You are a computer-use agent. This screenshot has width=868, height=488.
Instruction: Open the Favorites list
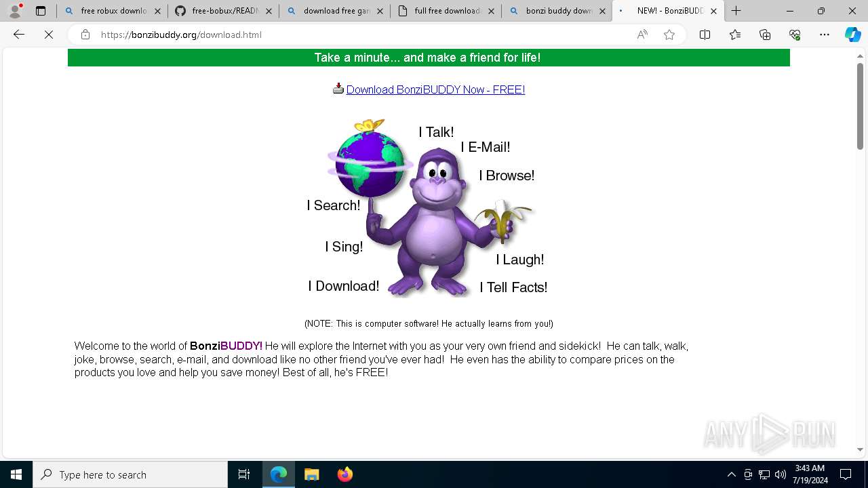pyautogui.click(x=735, y=35)
